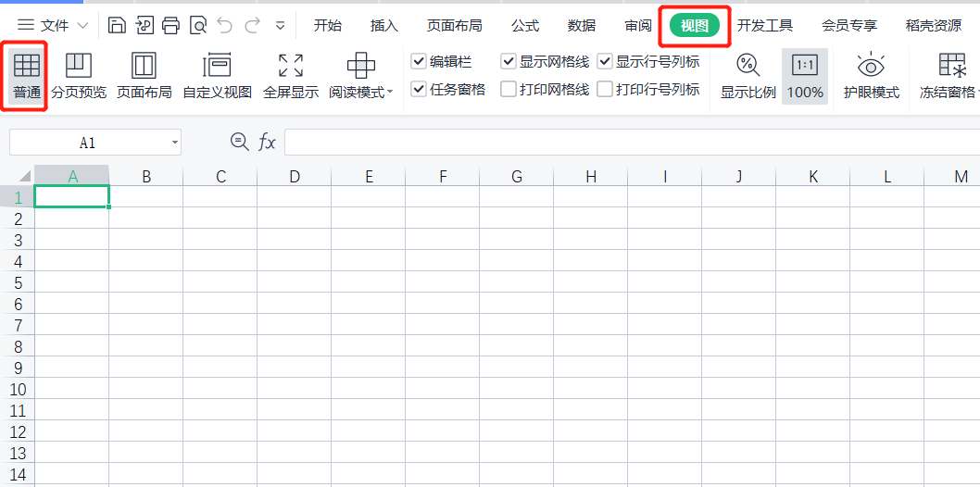980x487 pixels.
Task: Click the print icon in quick toolbar
Action: coord(170,26)
